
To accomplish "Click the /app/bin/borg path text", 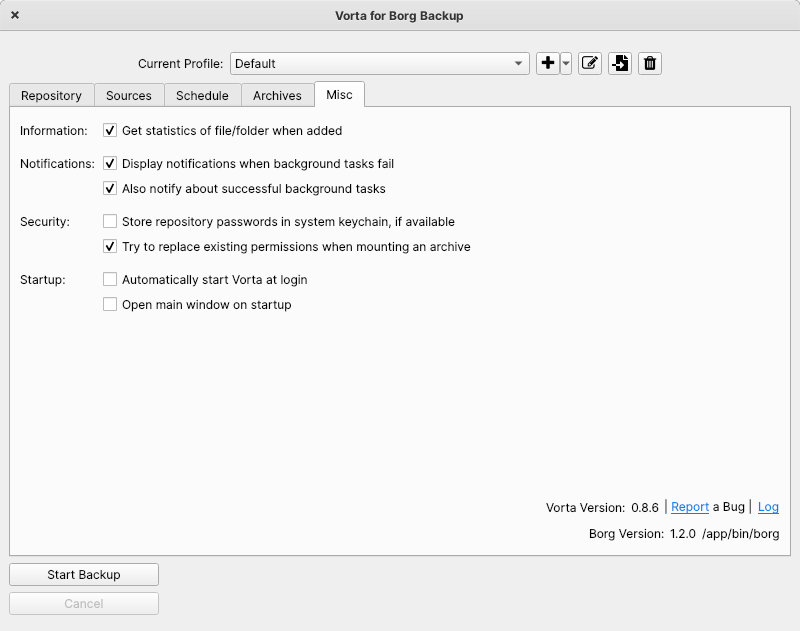I will coord(741,534).
